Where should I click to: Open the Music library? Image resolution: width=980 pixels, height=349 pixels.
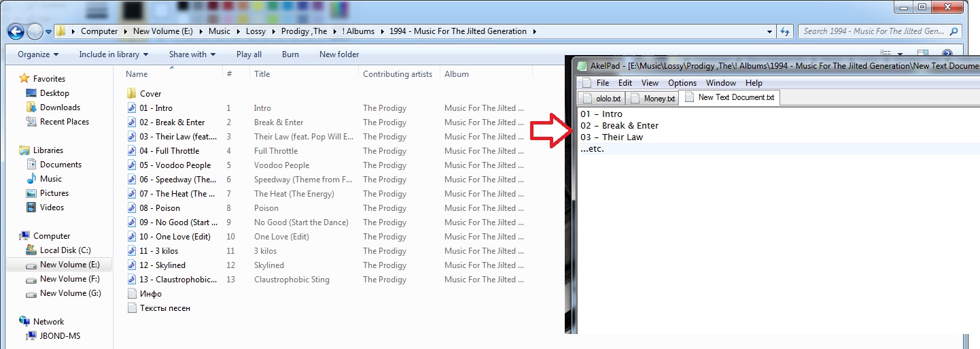point(50,179)
